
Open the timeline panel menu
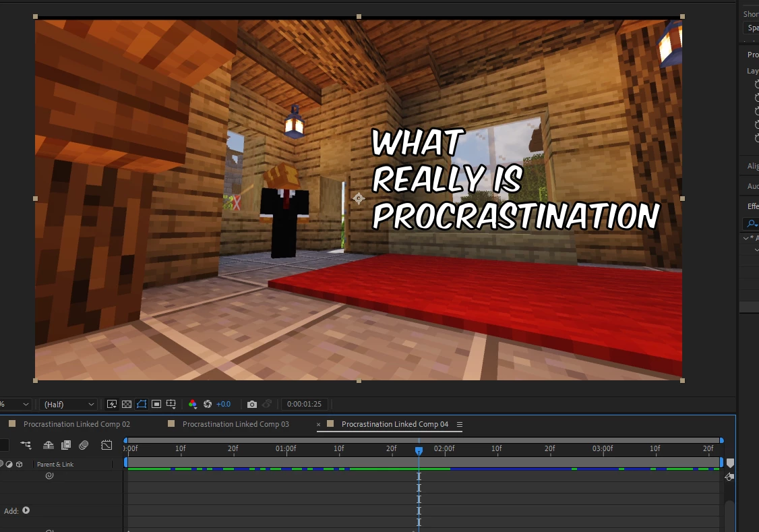(459, 425)
